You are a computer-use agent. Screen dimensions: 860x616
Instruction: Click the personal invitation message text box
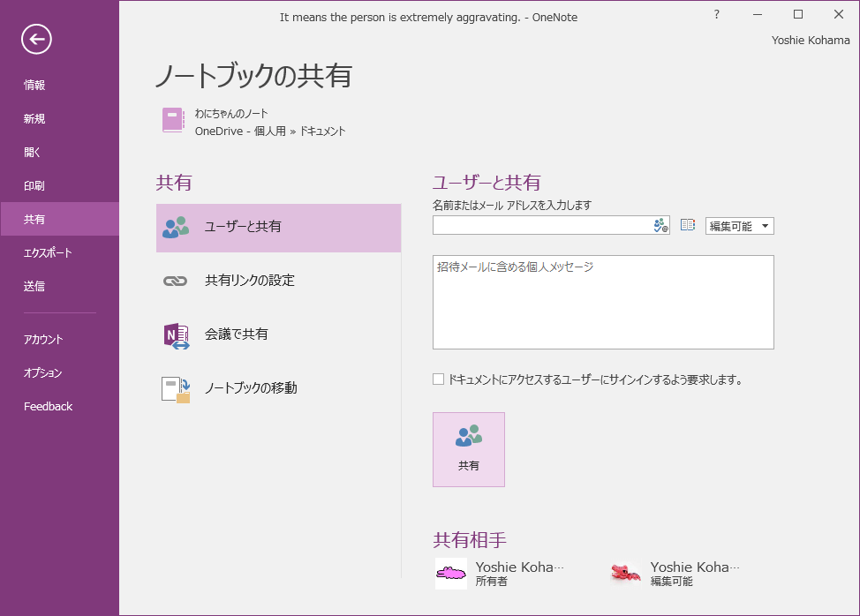[603, 302]
